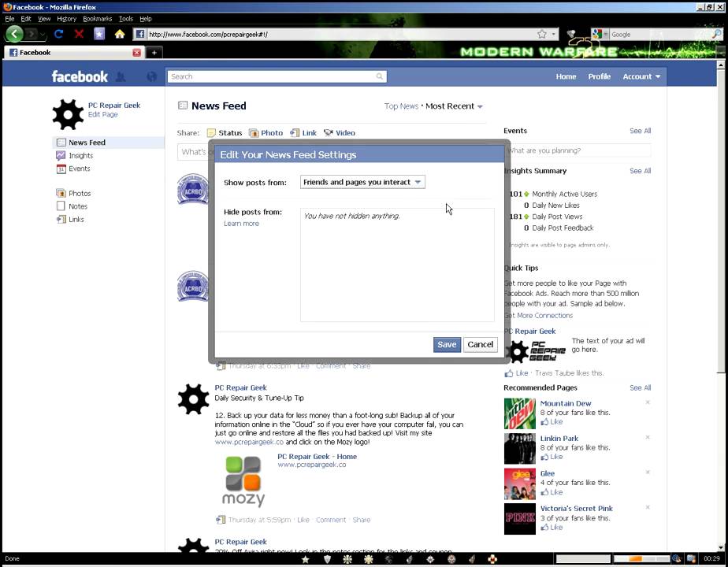Open the notifications globe icon
Screen dimensions: 728x567
coord(152,76)
